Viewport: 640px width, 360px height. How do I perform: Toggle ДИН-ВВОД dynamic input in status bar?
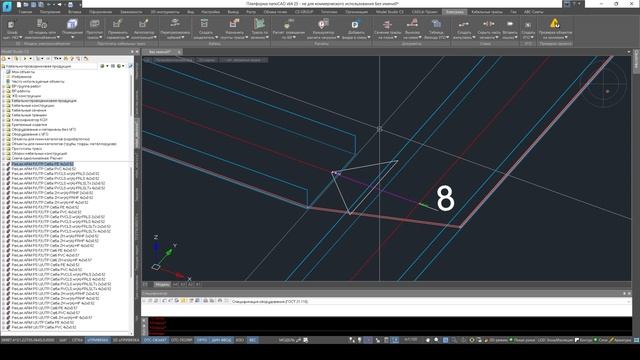point(221,340)
